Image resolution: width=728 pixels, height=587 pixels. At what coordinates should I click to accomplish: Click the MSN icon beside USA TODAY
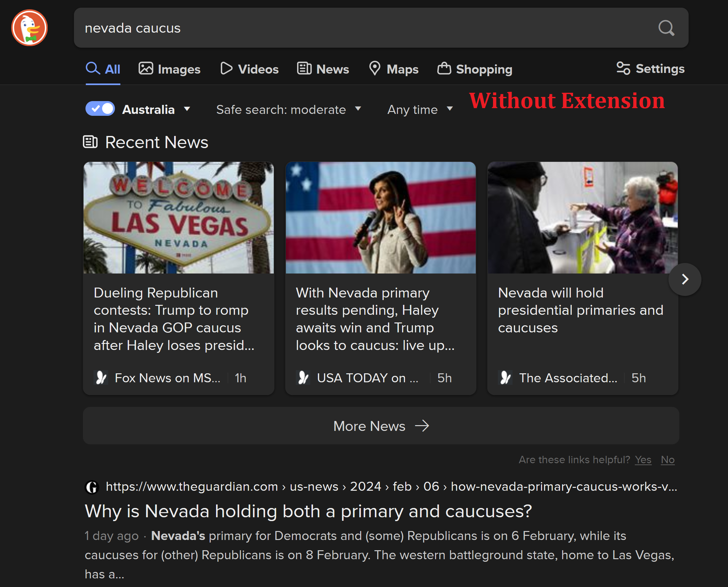[303, 378]
